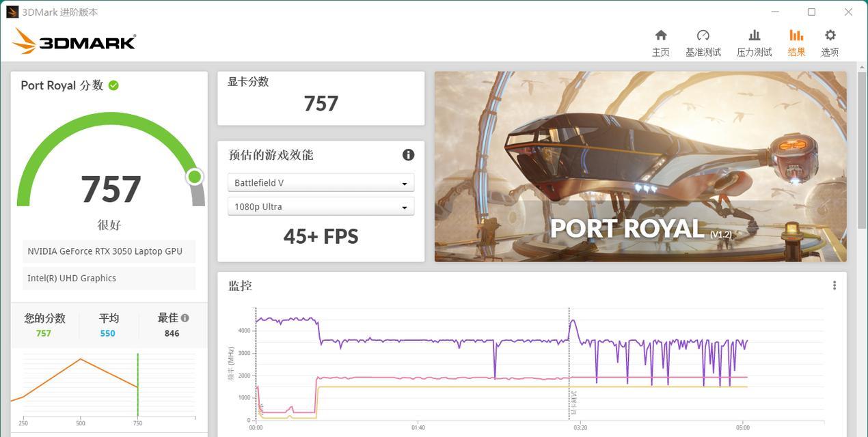Click the green validation checkmark icon
868x437 pixels.
tap(113, 85)
